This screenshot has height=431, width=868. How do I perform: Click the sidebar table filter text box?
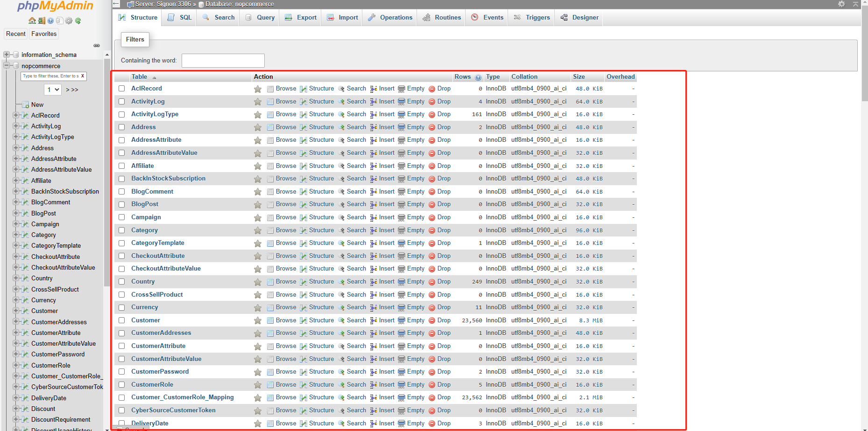tap(50, 76)
